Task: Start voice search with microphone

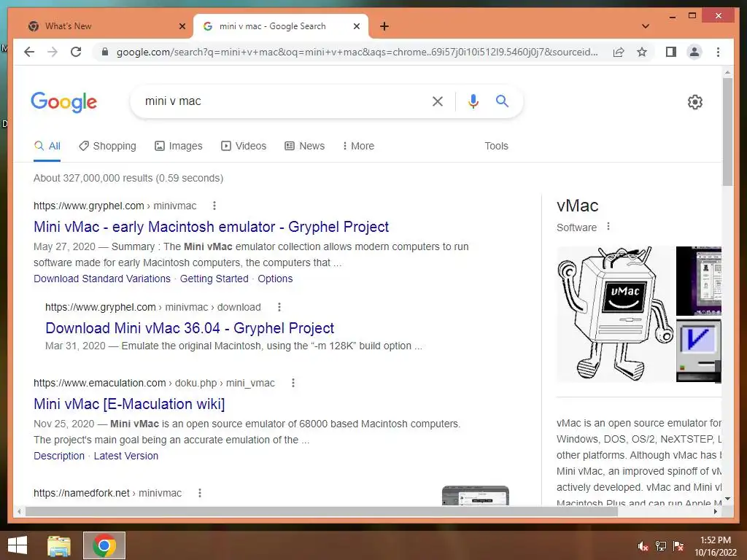Action: pos(473,101)
